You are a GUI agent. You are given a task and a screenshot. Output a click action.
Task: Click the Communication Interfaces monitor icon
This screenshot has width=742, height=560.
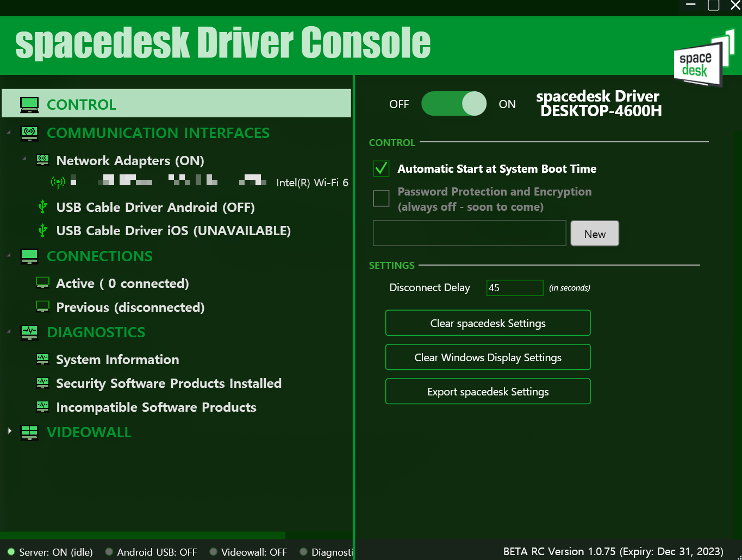29,133
